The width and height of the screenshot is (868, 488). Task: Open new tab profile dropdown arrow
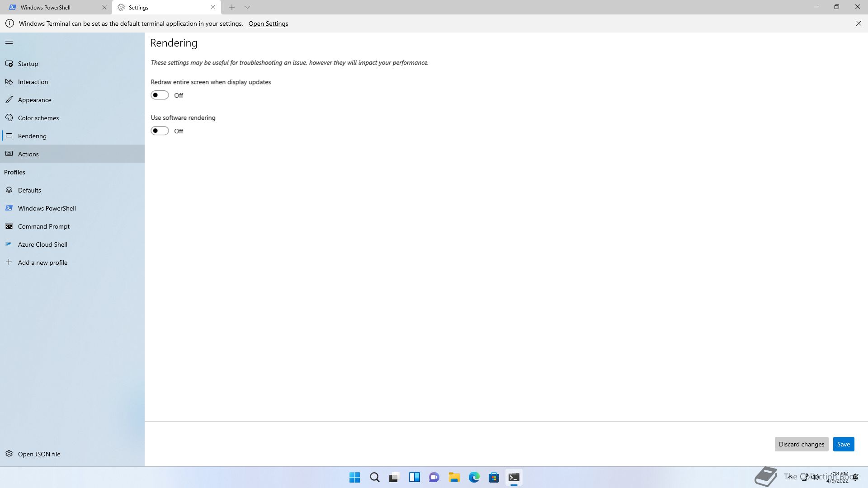pyautogui.click(x=247, y=7)
